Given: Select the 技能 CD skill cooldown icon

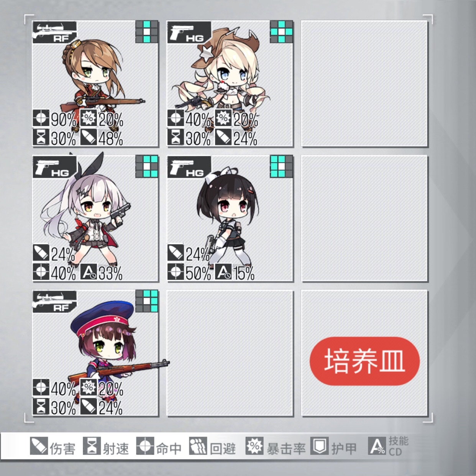Looking at the screenshot, I should click(x=377, y=446).
